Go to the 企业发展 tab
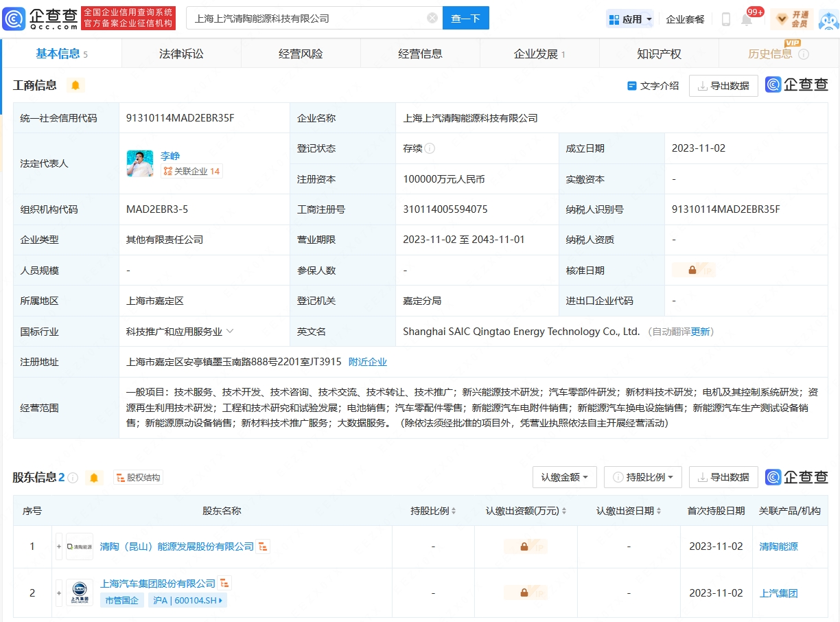This screenshot has width=840, height=622. click(539, 54)
